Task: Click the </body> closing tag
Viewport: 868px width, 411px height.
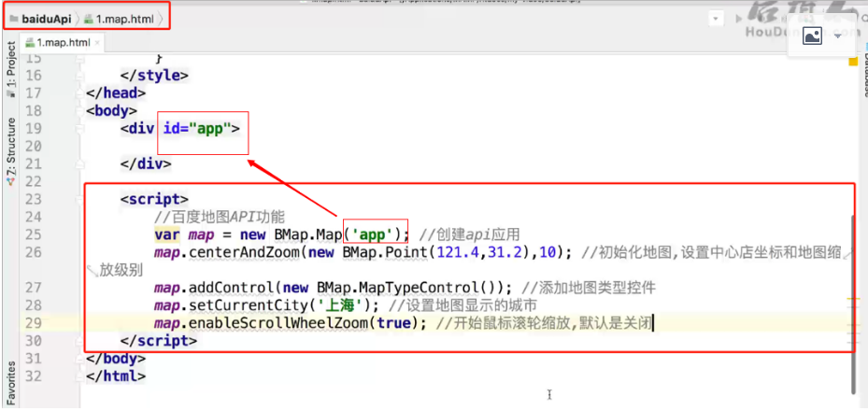Action: click(116, 359)
